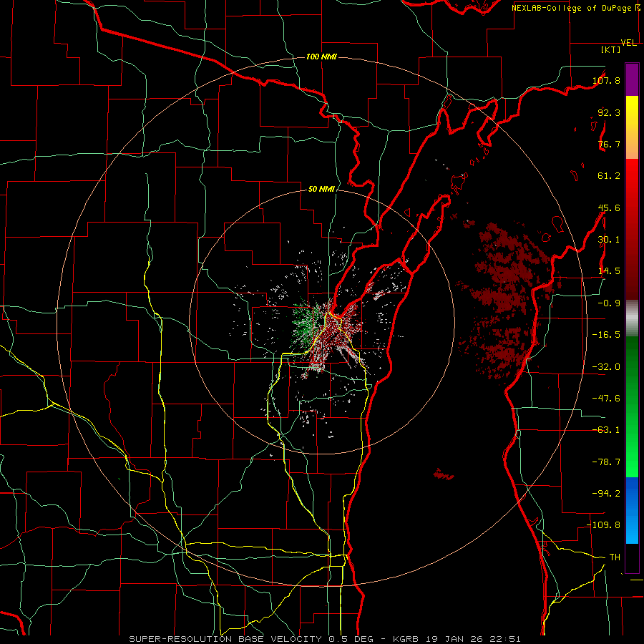Click the -78.7 velocity scale value

coord(607,462)
